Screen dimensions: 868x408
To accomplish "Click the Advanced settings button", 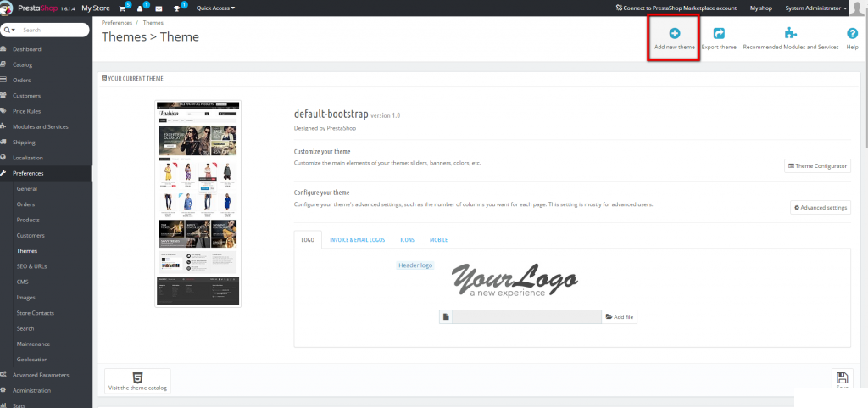I will pyautogui.click(x=821, y=208).
